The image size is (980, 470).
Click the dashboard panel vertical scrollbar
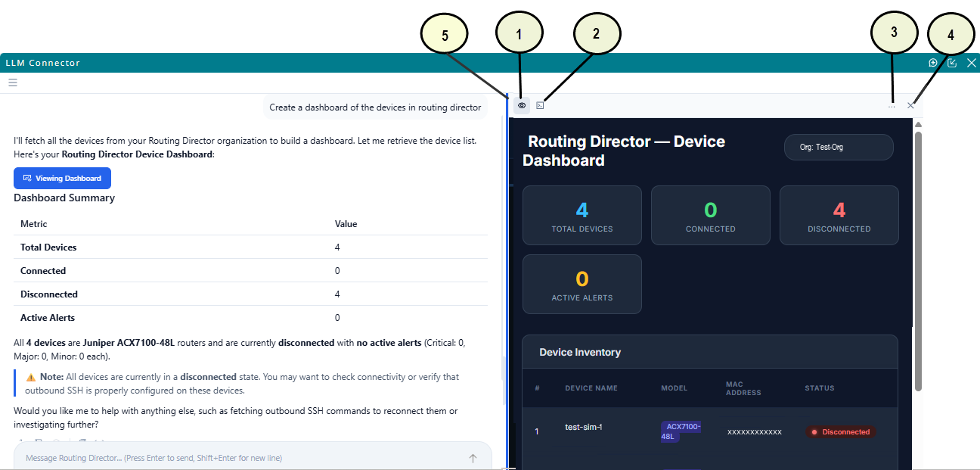(918, 261)
